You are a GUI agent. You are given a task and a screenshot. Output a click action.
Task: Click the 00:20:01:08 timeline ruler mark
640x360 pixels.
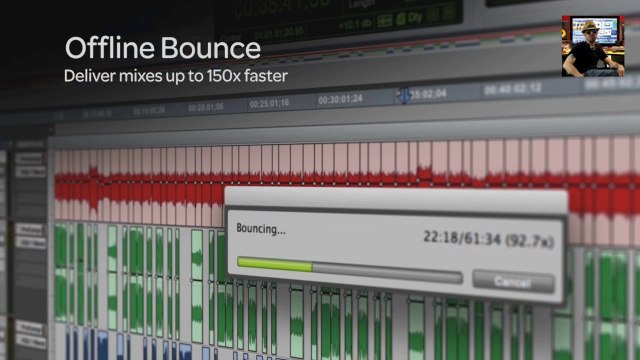[x=206, y=108]
